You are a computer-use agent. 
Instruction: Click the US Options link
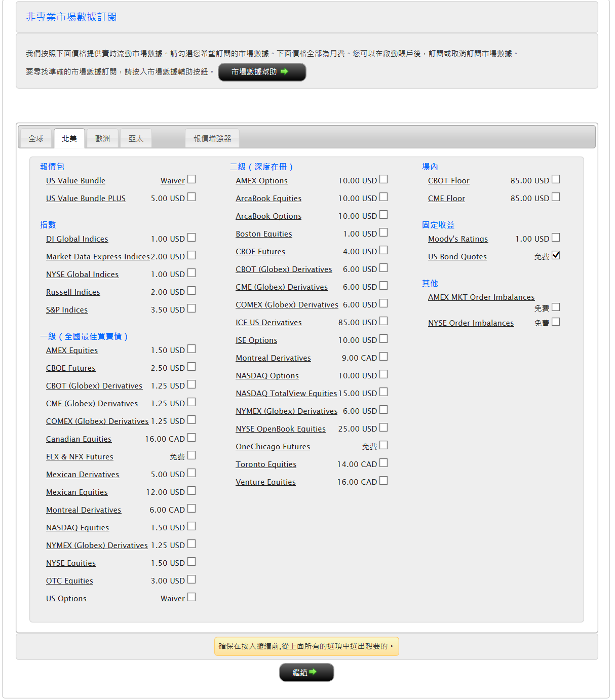pyautogui.click(x=66, y=599)
